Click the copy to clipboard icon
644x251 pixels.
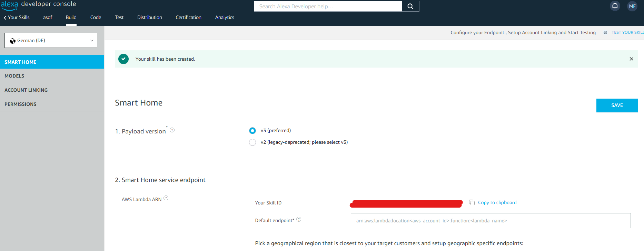click(472, 202)
